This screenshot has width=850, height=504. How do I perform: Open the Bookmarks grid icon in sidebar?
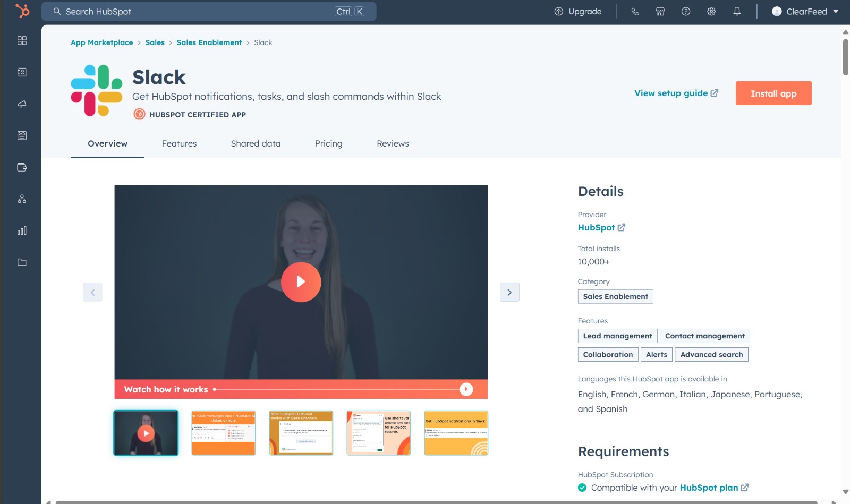22,41
